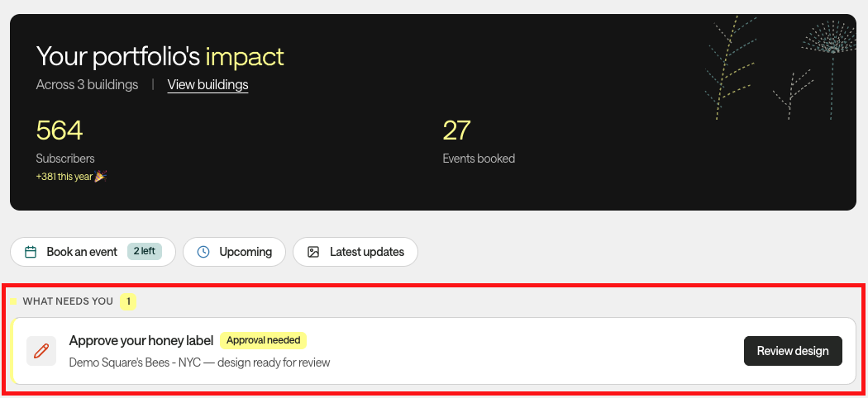Click the 27 events booked count

456,130
